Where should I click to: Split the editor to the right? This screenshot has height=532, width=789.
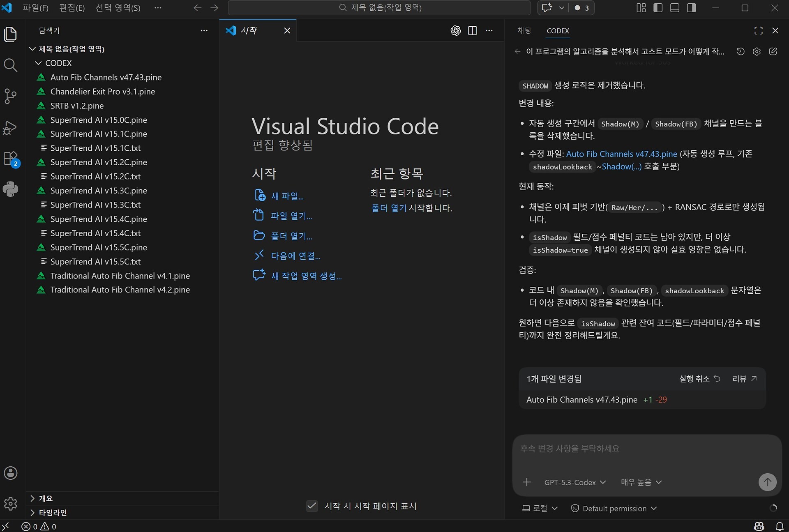pyautogui.click(x=473, y=30)
